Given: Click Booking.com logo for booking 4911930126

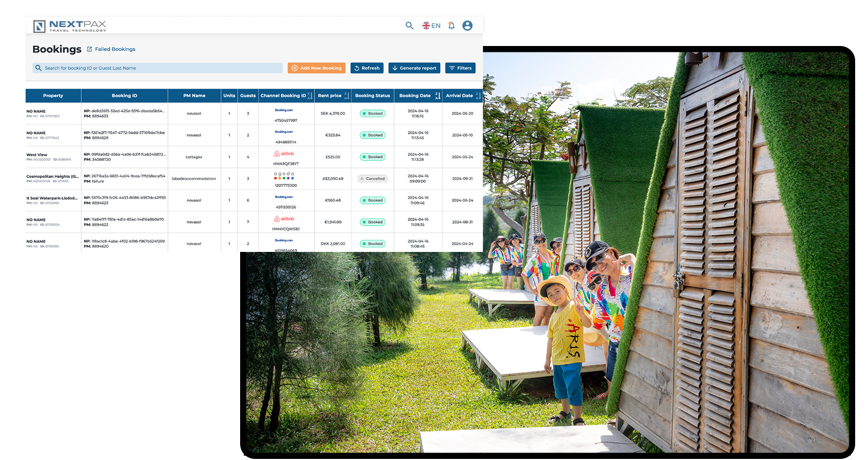Looking at the screenshot, I should (284, 197).
